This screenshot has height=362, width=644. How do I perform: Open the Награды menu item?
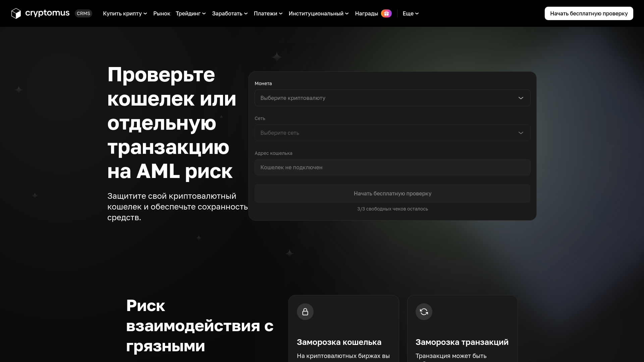(x=367, y=13)
